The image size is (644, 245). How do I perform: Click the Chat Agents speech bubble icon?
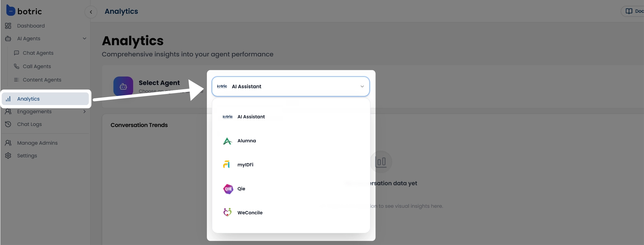coord(17,53)
